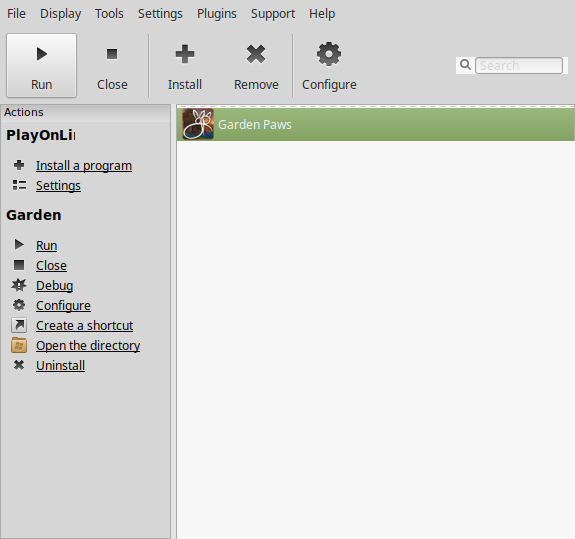Focus the Search input field

point(519,66)
